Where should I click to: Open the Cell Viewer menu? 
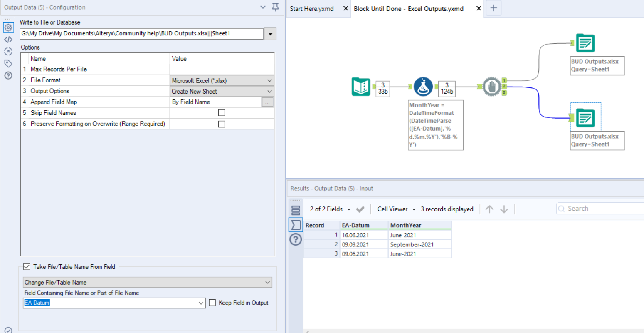point(396,209)
